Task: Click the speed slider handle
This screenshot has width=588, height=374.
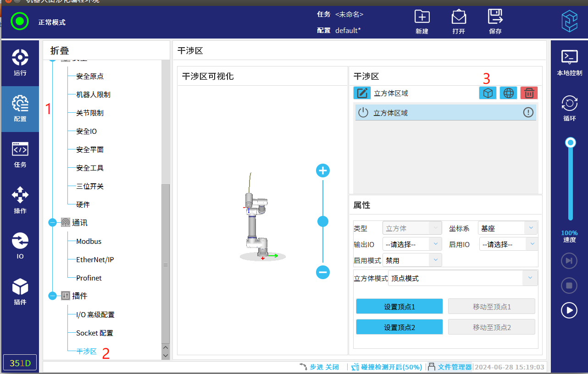Action: tap(571, 143)
